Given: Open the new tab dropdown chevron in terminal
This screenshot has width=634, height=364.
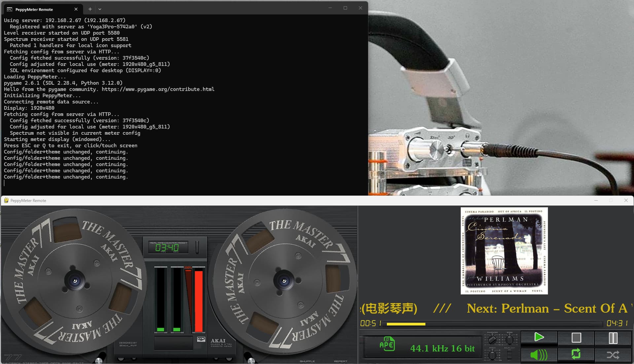Looking at the screenshot, I should point(100,9).
